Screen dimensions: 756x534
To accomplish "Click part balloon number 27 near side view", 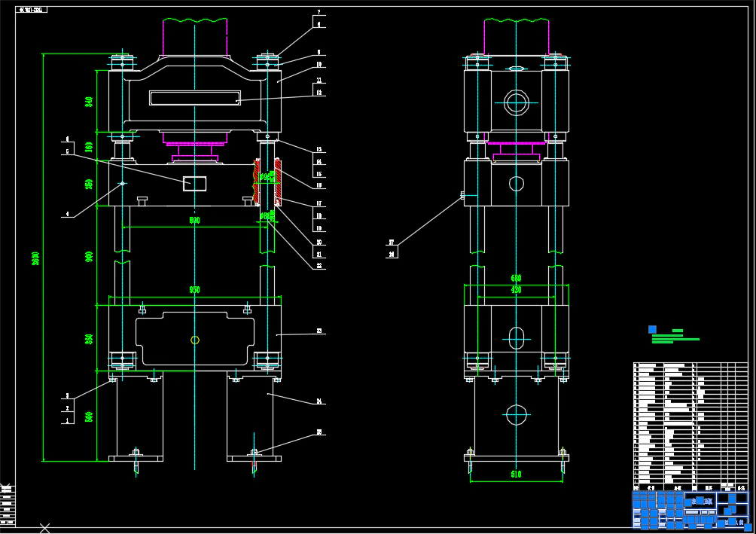I will 392,243.
